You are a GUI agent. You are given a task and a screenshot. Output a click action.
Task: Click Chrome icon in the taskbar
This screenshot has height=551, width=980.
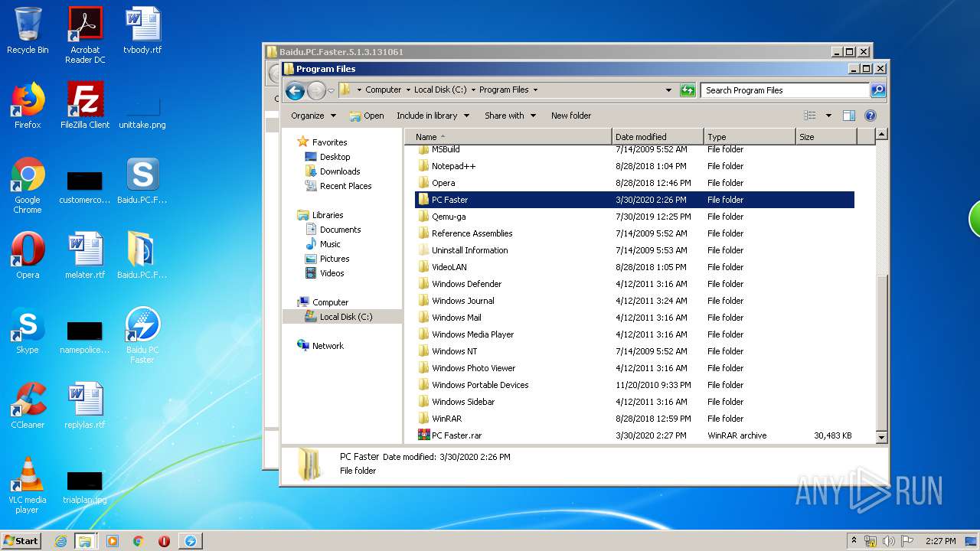coord(139,541)
